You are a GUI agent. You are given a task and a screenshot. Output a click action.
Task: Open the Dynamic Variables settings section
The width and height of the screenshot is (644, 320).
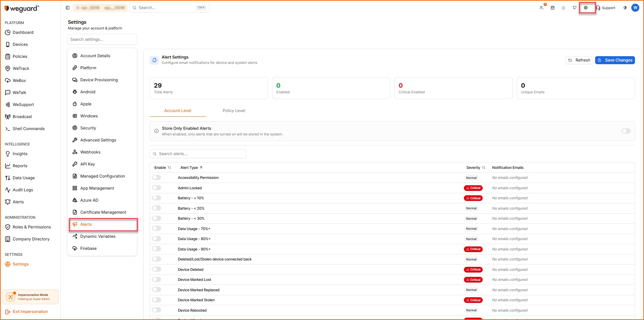[102, 236]
